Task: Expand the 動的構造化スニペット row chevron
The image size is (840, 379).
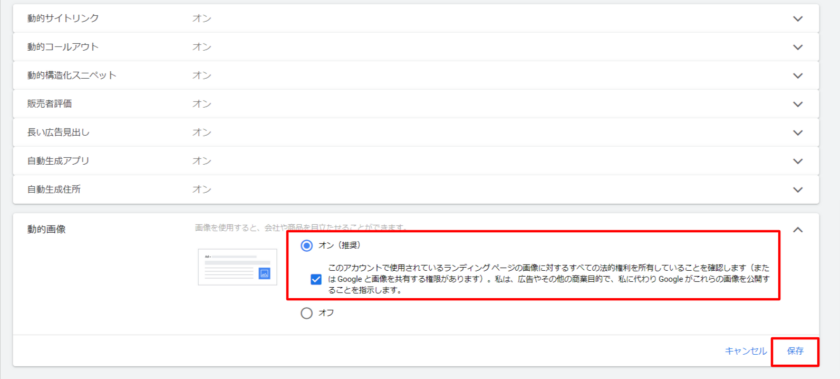Action: (x=798, y=76)
